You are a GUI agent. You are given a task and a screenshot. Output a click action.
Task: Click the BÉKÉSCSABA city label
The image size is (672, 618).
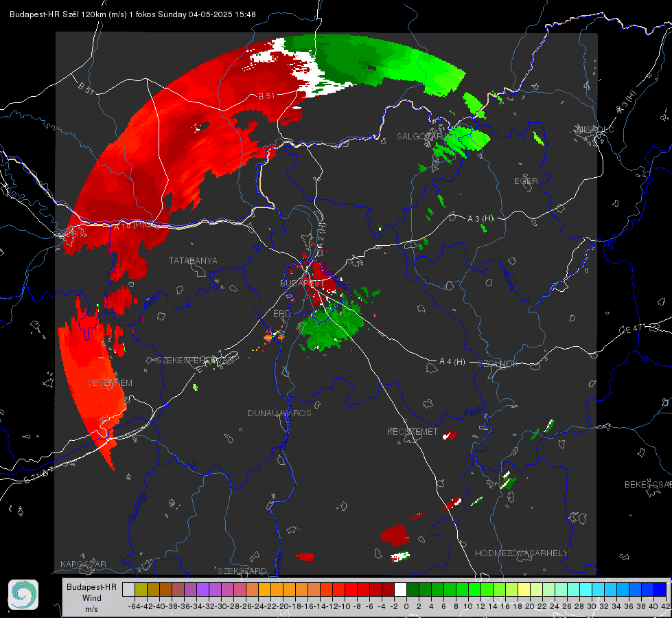[648, 485]
